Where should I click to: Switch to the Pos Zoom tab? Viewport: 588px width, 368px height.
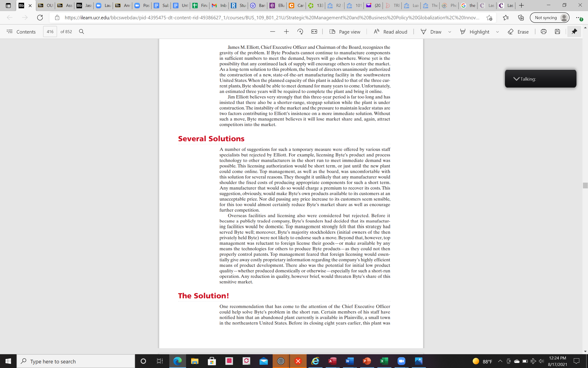(x=142, y=5)
